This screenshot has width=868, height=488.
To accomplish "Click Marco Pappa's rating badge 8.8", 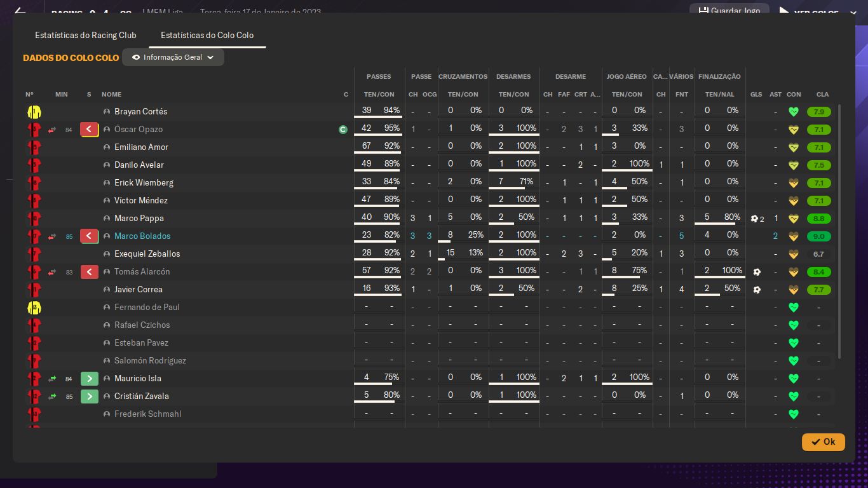I will (818, 219).
